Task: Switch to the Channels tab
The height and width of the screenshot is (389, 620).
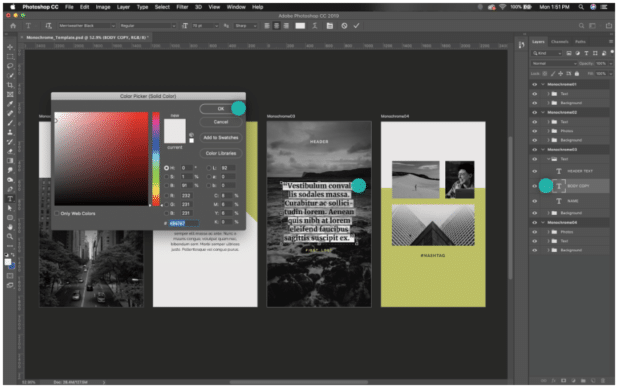Action: click(x=560, y=42)
